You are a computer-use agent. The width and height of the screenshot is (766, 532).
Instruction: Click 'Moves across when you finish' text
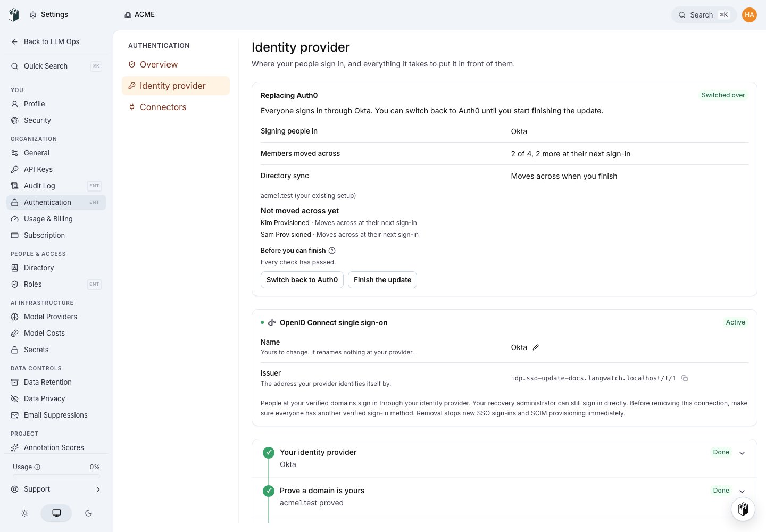tap(564, 176)
